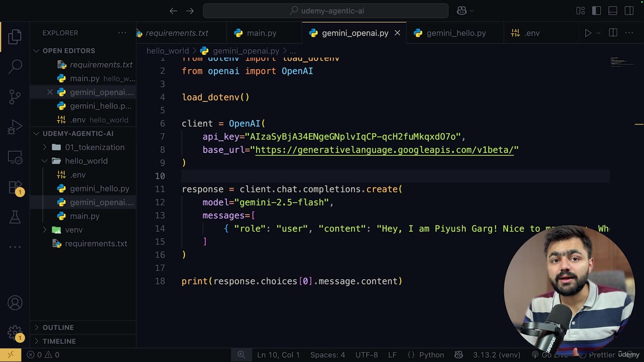Place cursor on empty line 10
Viewport: 644px width, 362px height.
[395, 176]
